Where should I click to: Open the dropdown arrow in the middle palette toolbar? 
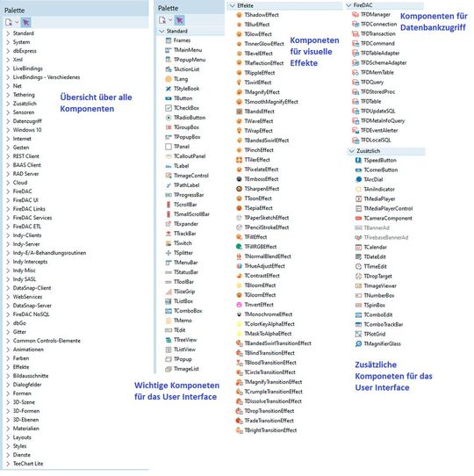tap(170, 20)
